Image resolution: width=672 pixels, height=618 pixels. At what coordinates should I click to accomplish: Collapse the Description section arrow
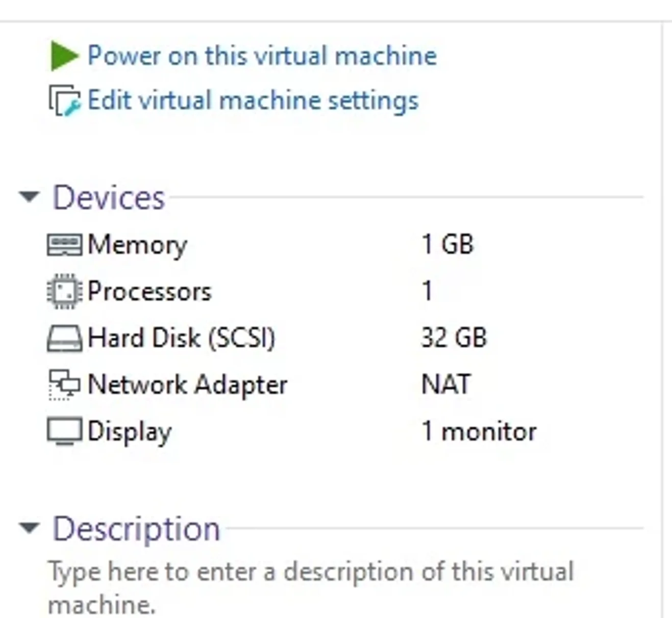point(30,528)
